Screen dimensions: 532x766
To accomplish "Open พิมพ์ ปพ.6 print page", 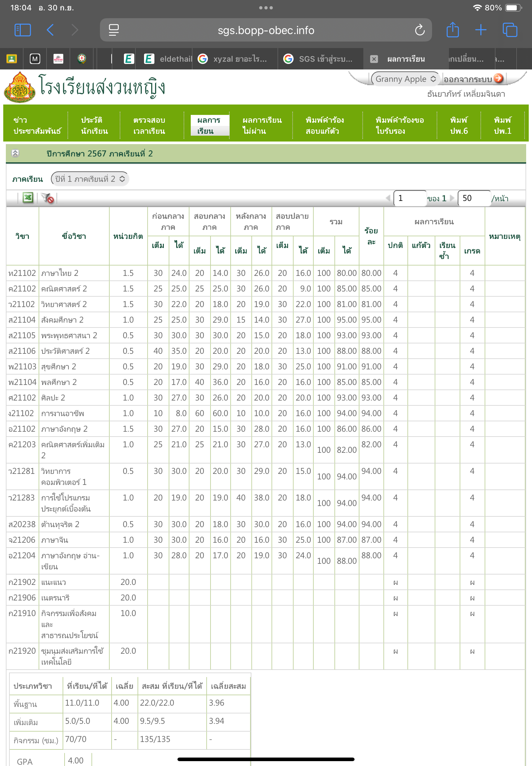I will (459, 125).
